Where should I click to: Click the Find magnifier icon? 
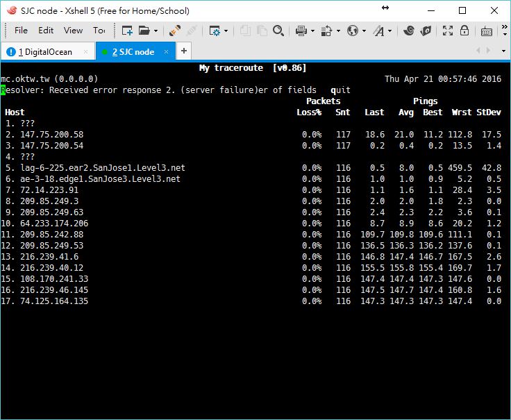pyautogui.click(x=278, y=31)
